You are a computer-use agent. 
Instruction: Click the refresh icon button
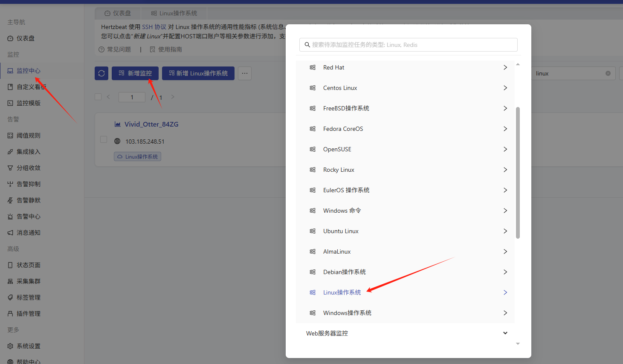pos(101,73)
